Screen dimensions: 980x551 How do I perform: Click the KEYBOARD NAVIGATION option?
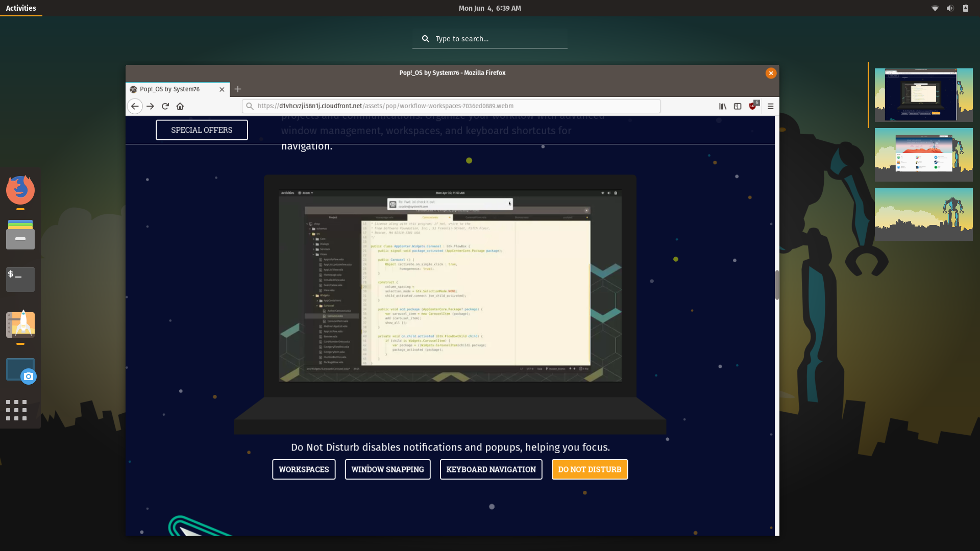coord(491,469)
